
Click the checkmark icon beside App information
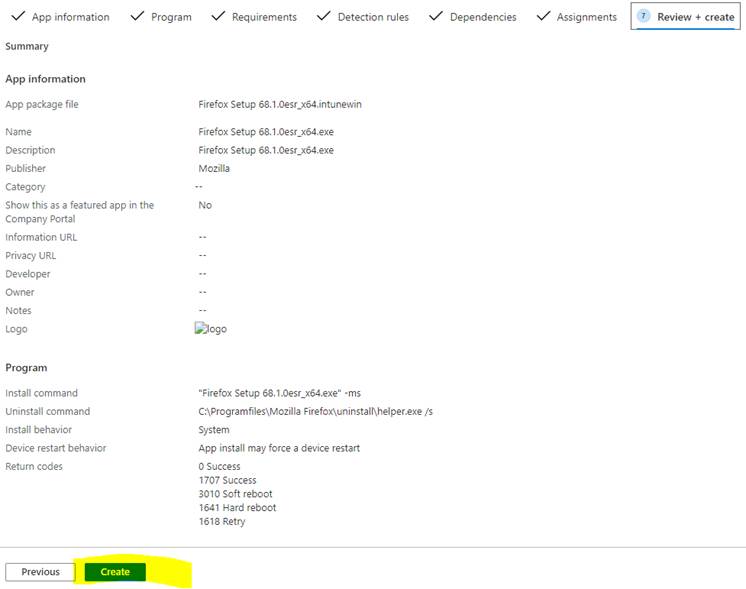click(18, 16)
